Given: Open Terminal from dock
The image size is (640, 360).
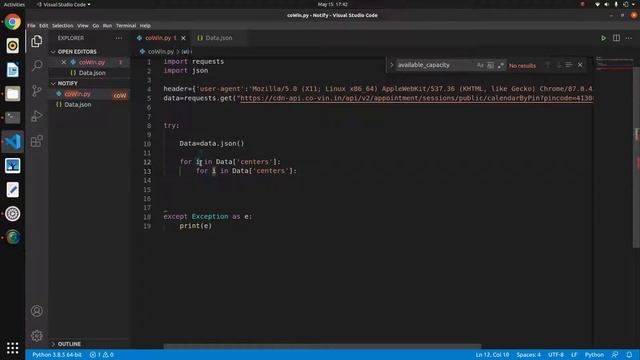Looking at the screenshot, I should pyautogui.click(x=13, y=118).
